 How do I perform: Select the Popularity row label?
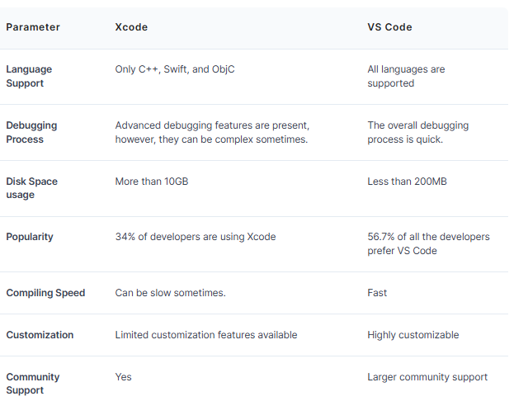tap(30, 237)
